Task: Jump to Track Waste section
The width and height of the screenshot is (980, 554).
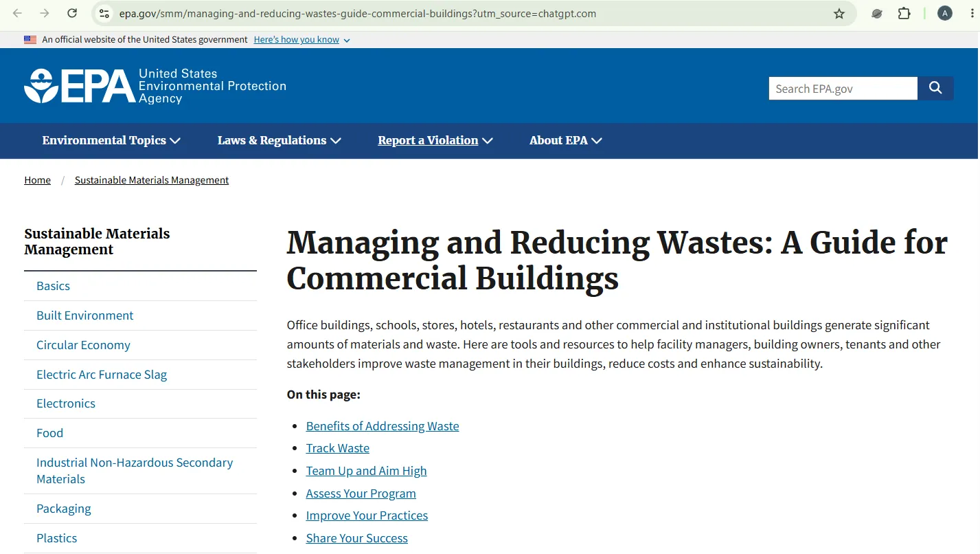Action: 337,448
